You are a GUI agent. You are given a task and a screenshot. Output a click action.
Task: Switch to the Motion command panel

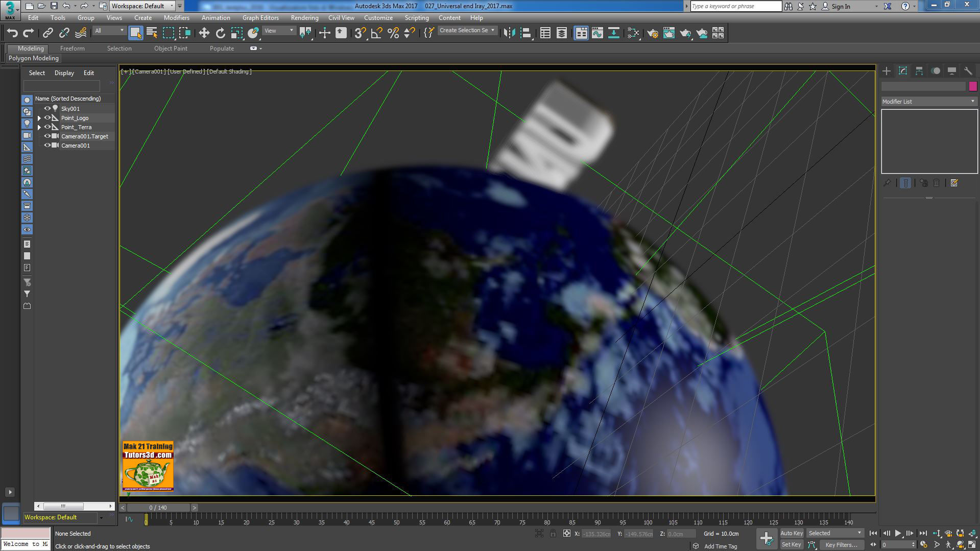[936, 71]
